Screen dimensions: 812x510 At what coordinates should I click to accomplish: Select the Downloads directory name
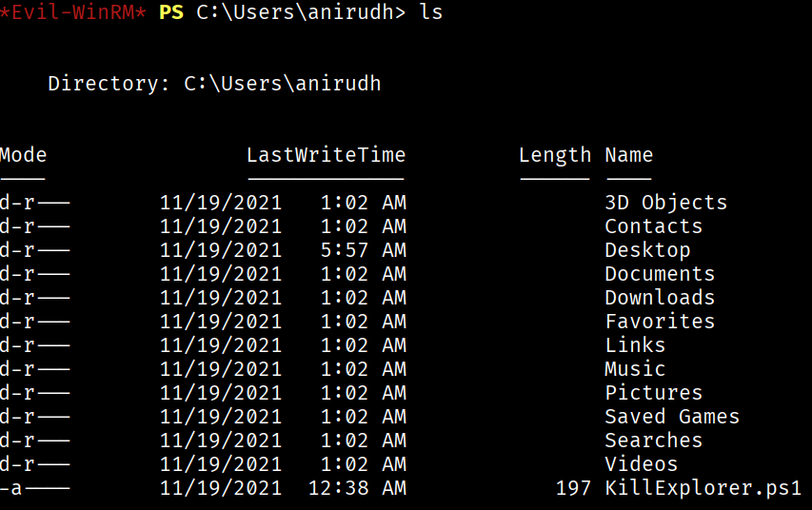(x=660, y=298)
